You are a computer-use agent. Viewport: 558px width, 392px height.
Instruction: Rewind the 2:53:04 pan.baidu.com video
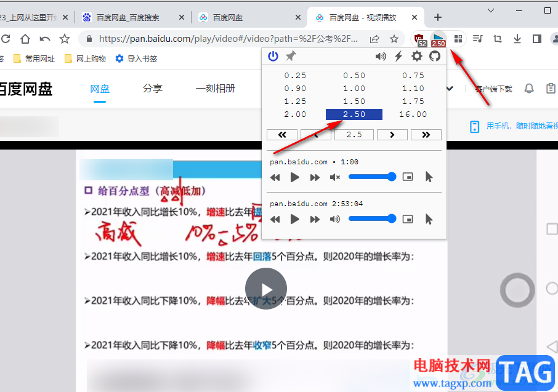pos(275,219)
